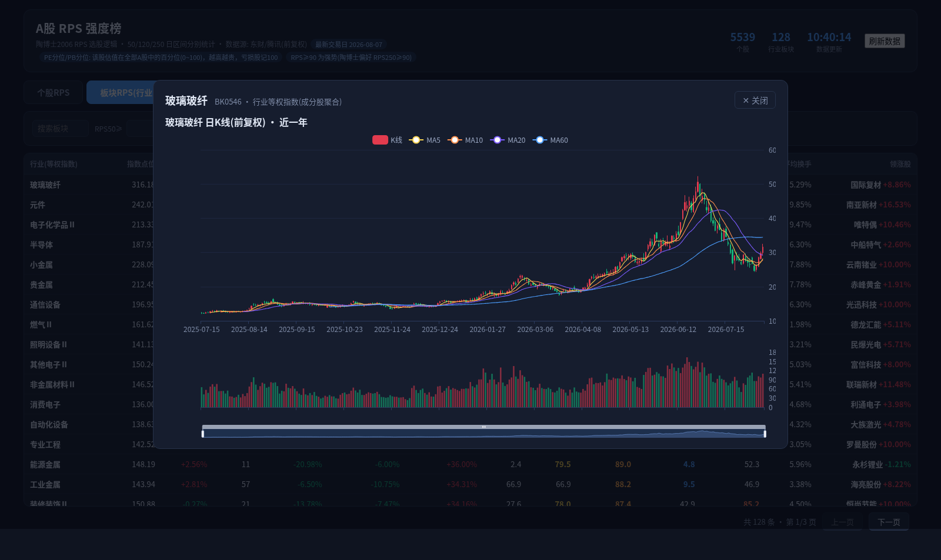Open the 电子化学品II industry row
Screen dimensions: 941x560
[470, 225]
